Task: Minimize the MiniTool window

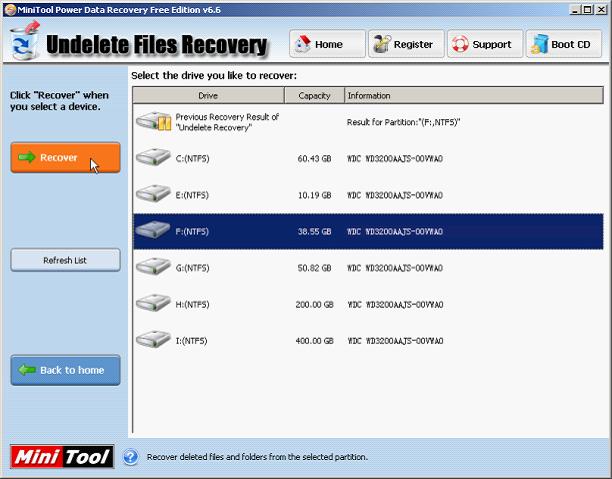Action: click(575, 10)
